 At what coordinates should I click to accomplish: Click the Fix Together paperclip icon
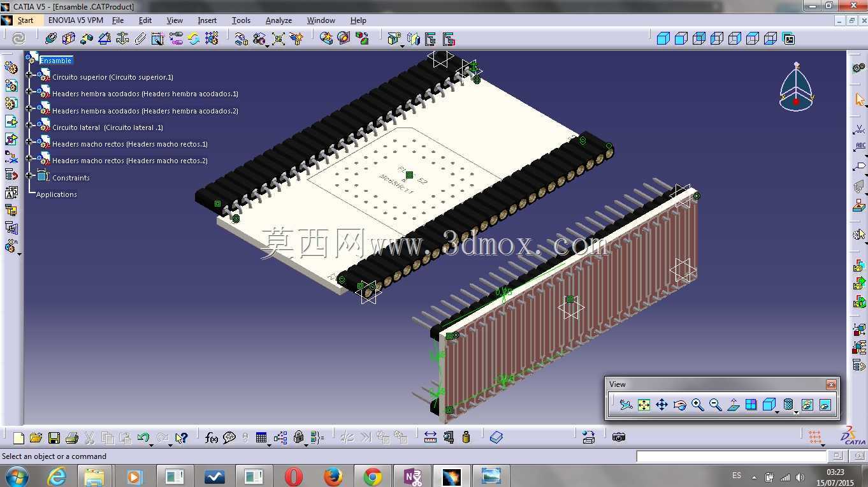(140, 38)
